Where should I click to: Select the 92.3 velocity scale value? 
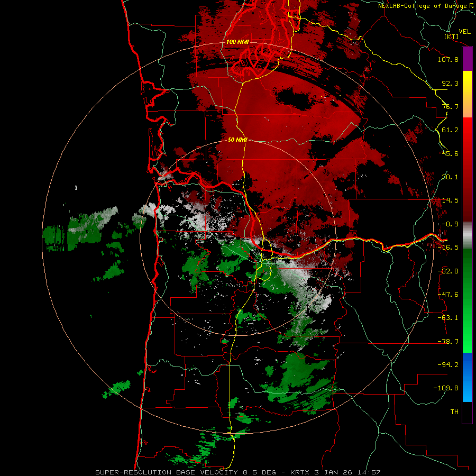pos(450,83)
